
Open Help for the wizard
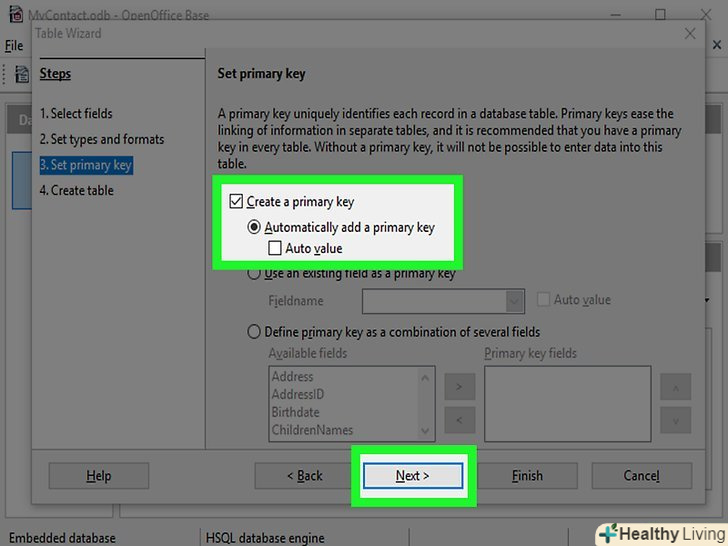tap(98, 475)
